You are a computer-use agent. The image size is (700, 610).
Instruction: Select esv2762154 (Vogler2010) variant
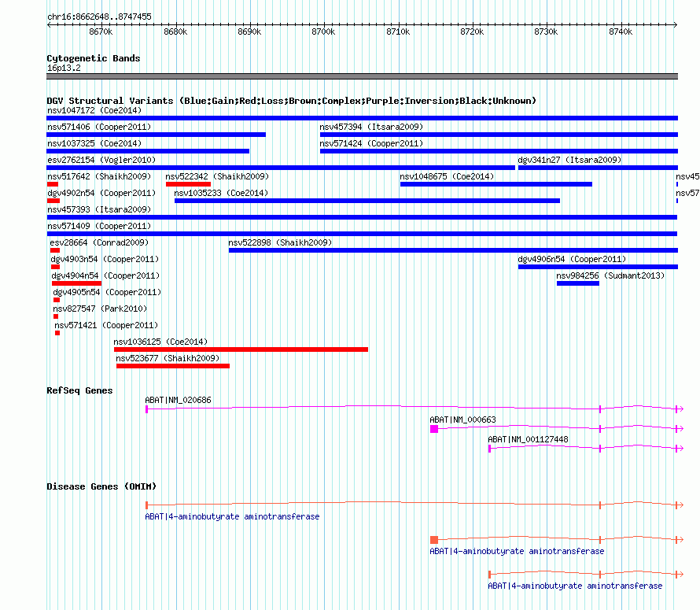281,168
